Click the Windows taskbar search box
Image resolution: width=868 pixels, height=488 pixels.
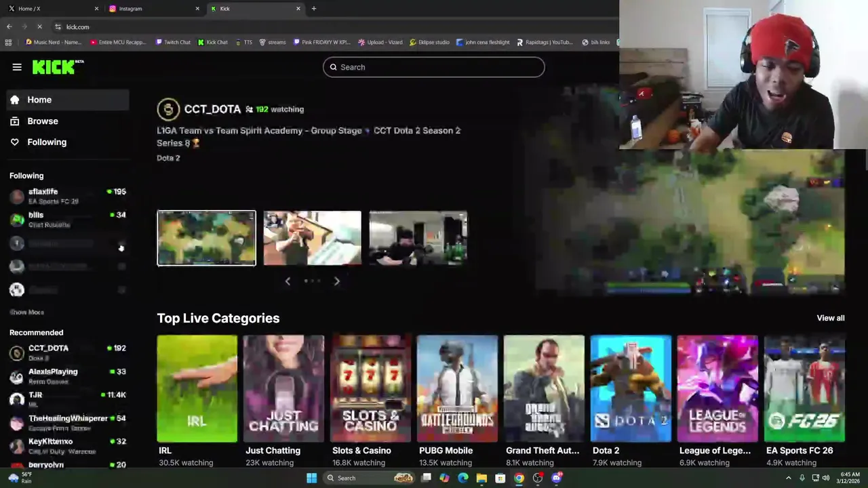(370, 478)
